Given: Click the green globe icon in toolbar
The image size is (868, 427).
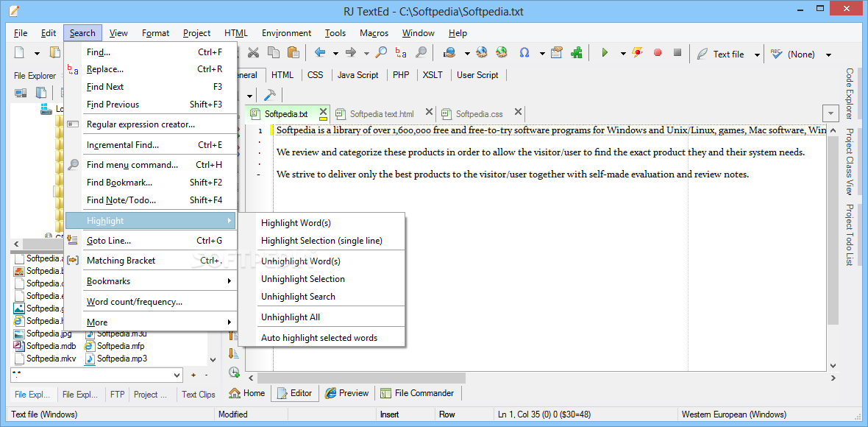Looking at the screenshot, I should click(502, 52).
